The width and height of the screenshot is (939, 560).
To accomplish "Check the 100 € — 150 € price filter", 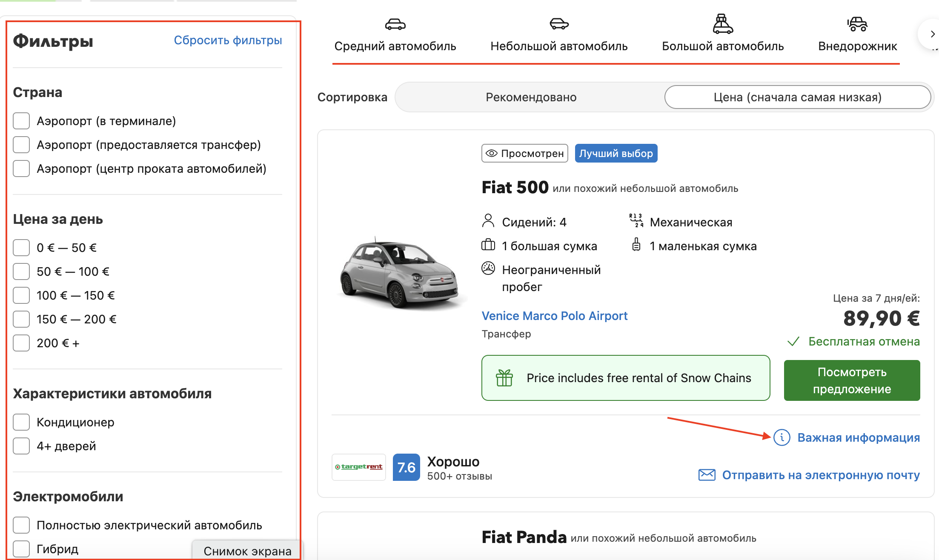I will [x=21, y=295].
